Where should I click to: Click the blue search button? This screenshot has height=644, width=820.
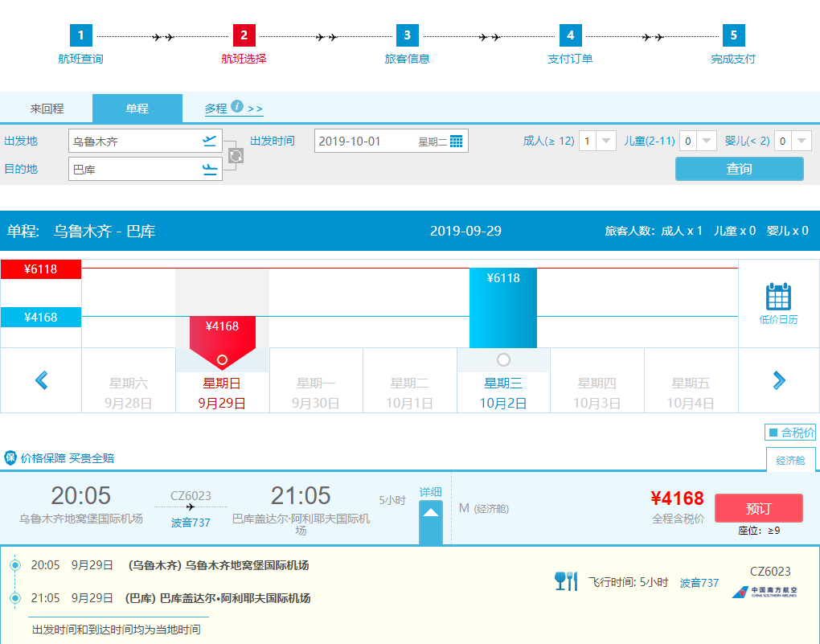point(739,169)
